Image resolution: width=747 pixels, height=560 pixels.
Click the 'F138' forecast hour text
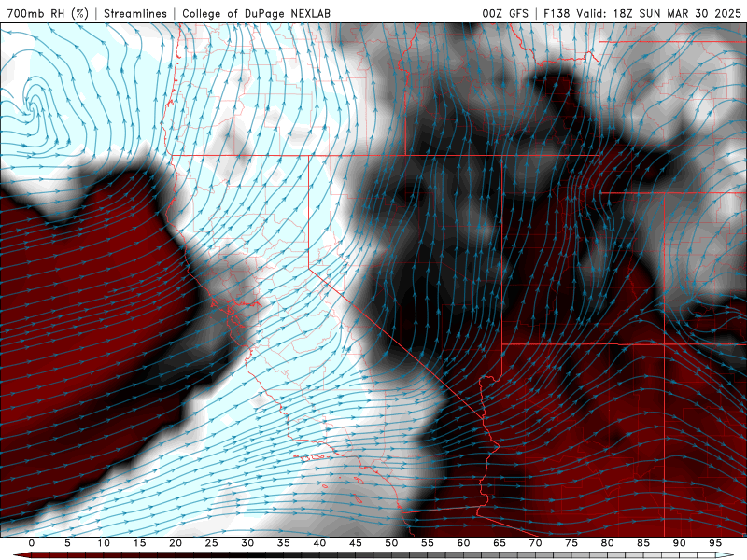(557, 13)
